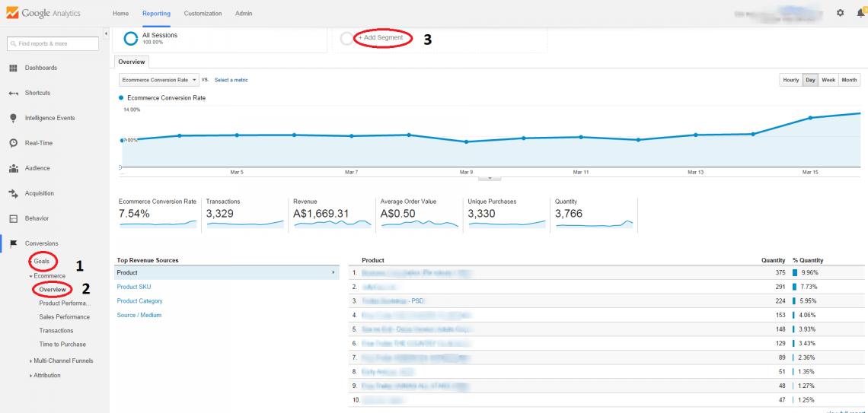The height and width of the screenshot is (413, 868).
Task: Set chart granularity to Month
Action: click(849, 80)
